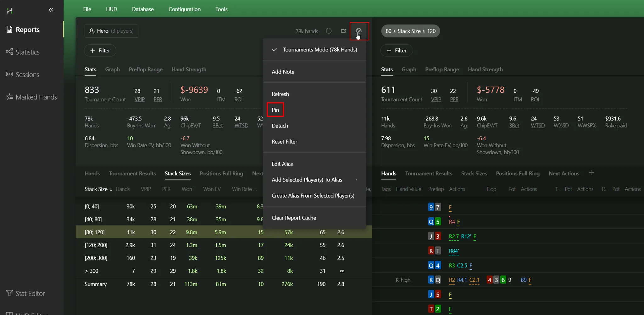Click the left Filter button
The width and height of the screenshot is (644, 315).
tap(100, 51)
